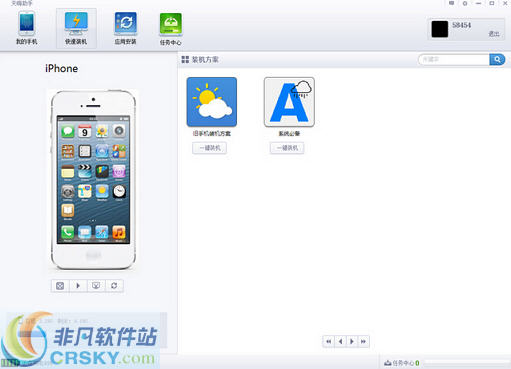Switch to 应用安装 app install tab
The image size is (511, 369).
[126, 29]
